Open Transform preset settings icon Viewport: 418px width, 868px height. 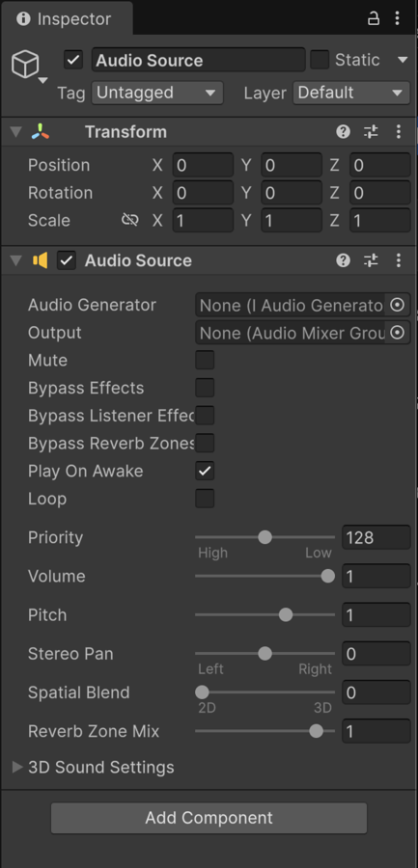coord(371,132)
